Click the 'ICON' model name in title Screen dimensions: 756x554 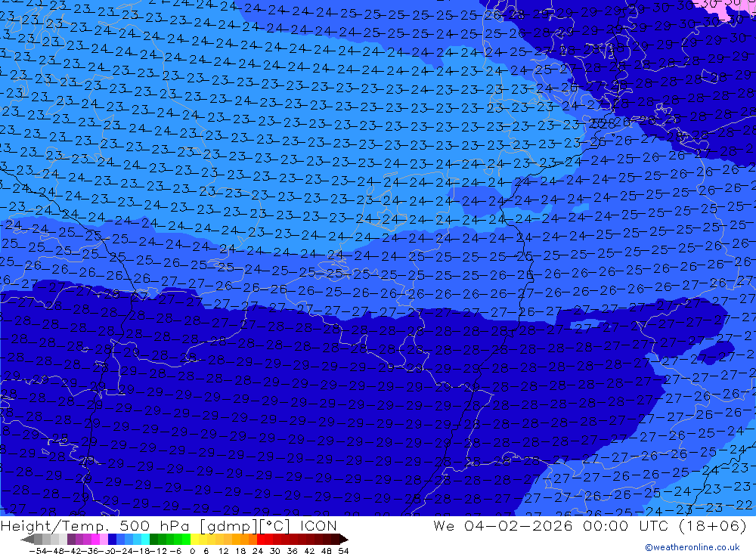(318, 525)
